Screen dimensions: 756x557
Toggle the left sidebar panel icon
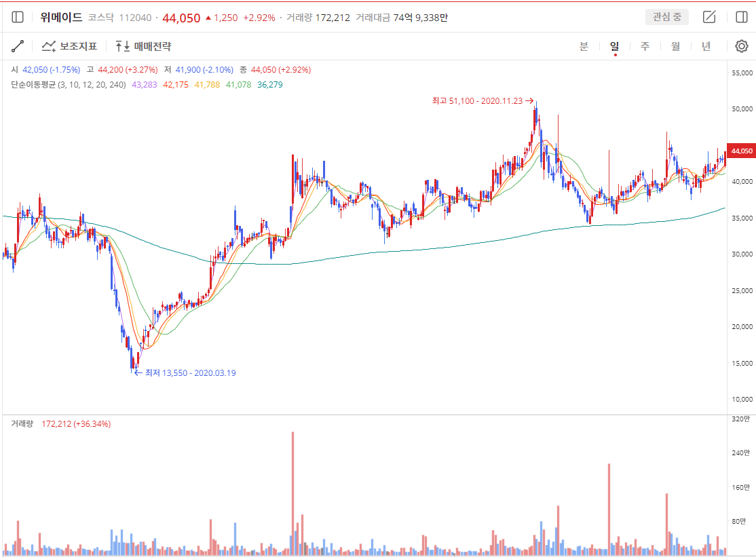point(18,18)
